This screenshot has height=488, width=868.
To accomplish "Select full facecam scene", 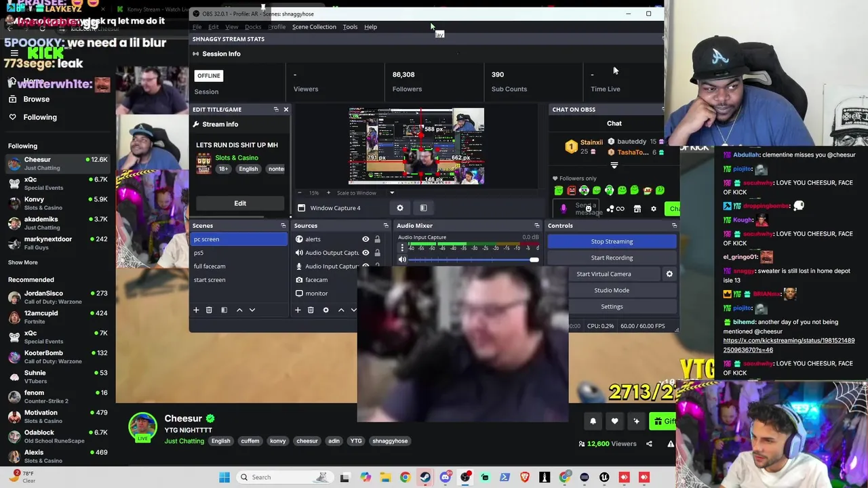I will click(240, 266).
